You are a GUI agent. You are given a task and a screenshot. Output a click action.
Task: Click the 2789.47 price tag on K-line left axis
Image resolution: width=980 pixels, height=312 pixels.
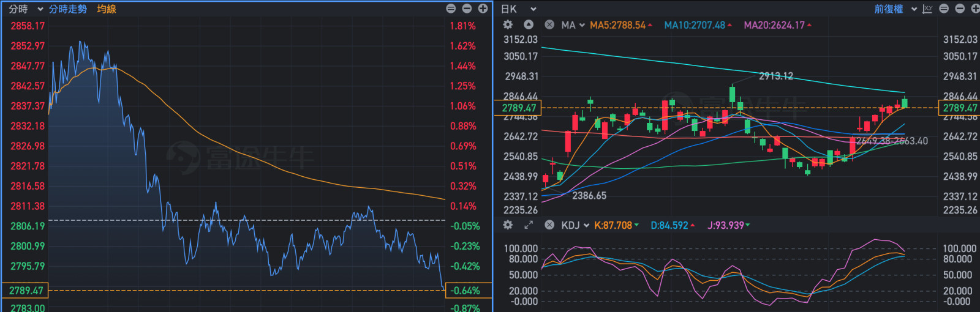(x=519, y=108)
